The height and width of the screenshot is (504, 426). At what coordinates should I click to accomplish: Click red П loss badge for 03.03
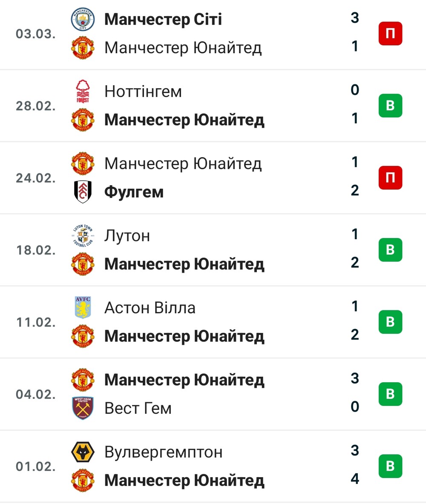pyautogui.click(x=390, y=34)
